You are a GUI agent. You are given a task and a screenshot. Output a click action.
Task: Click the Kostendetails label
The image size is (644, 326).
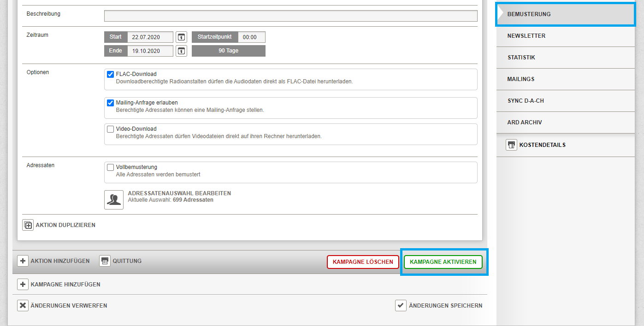tap(543, 145)
